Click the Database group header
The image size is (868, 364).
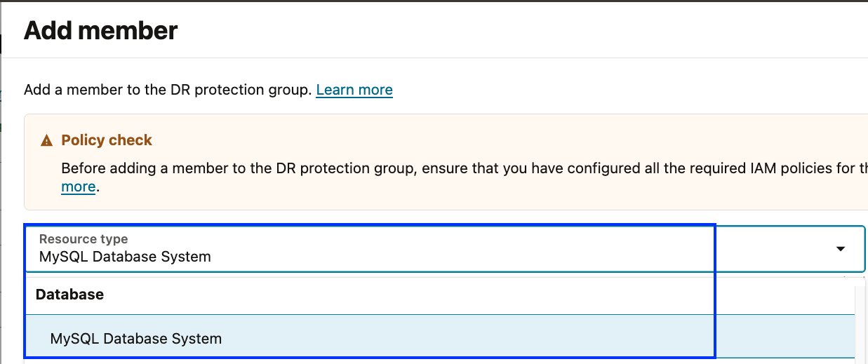coord(69,295)
